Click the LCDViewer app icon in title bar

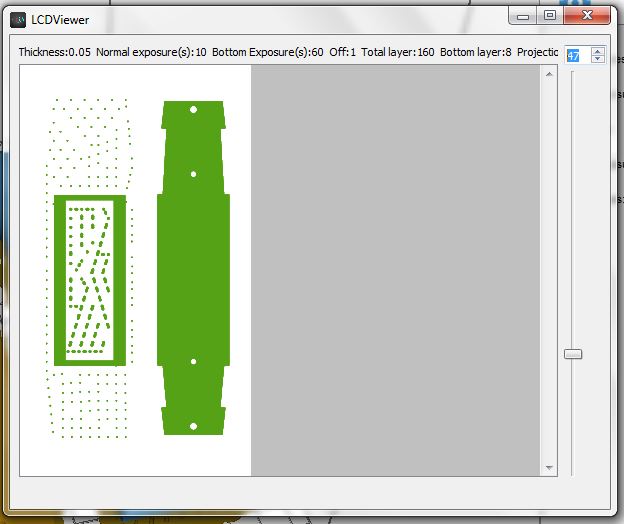(x=17, y=19)
